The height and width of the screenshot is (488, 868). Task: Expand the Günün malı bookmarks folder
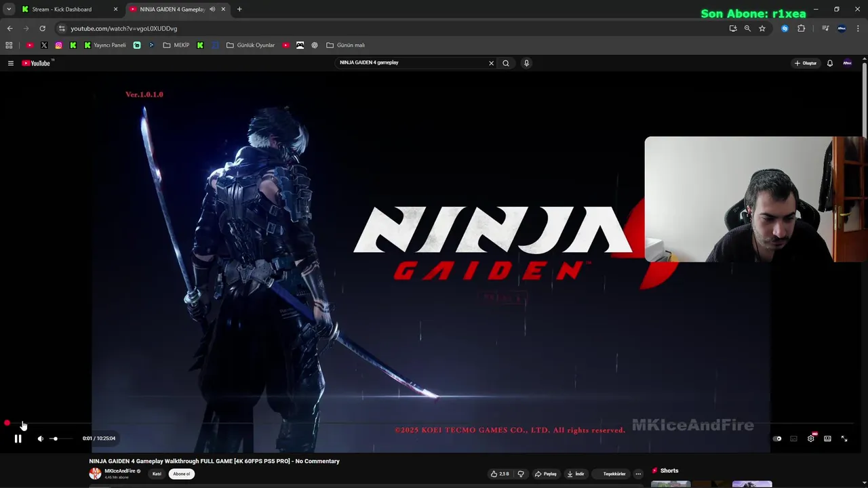pyautogui.click(x=346, y=45)
